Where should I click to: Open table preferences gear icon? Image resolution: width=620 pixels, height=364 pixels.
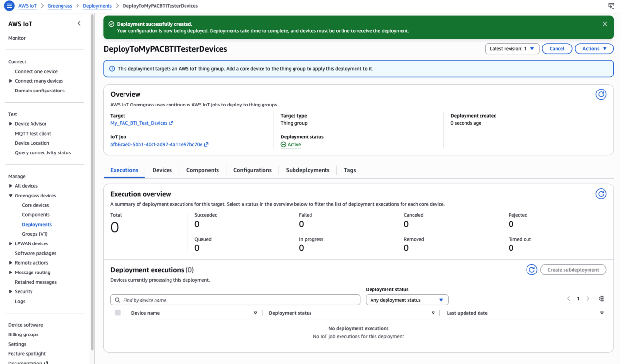[602, 299]
